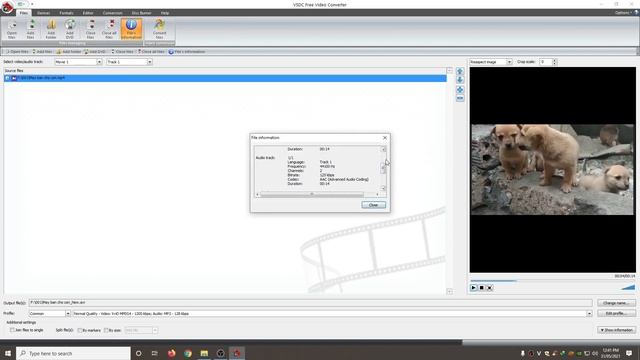Click the Close all files ribbon icon
This screenshot has height=360, width=640.
click(109, 29)
